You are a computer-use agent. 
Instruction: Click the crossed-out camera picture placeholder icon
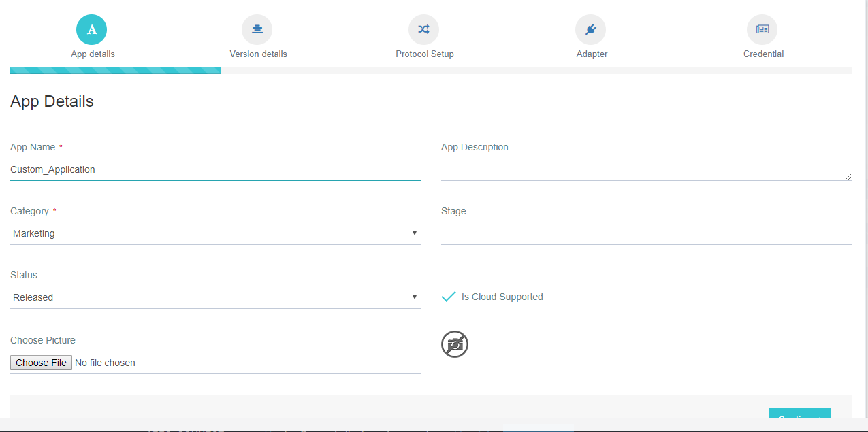[x=454, y=344]
